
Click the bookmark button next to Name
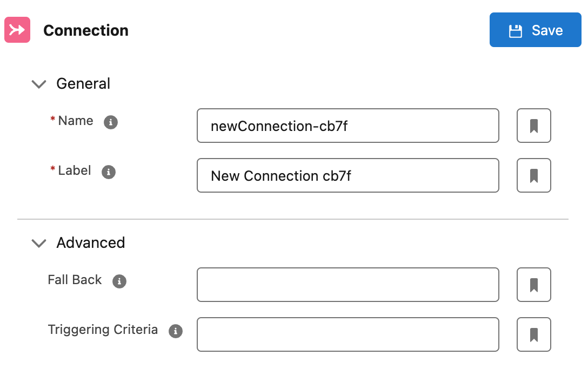pyautogui.click(x=533, y=126)
